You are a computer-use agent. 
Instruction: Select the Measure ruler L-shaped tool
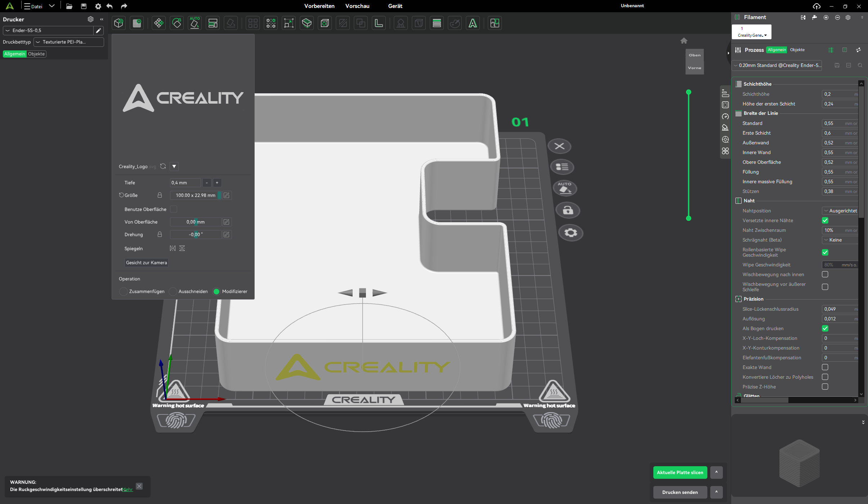pos(379,23)
